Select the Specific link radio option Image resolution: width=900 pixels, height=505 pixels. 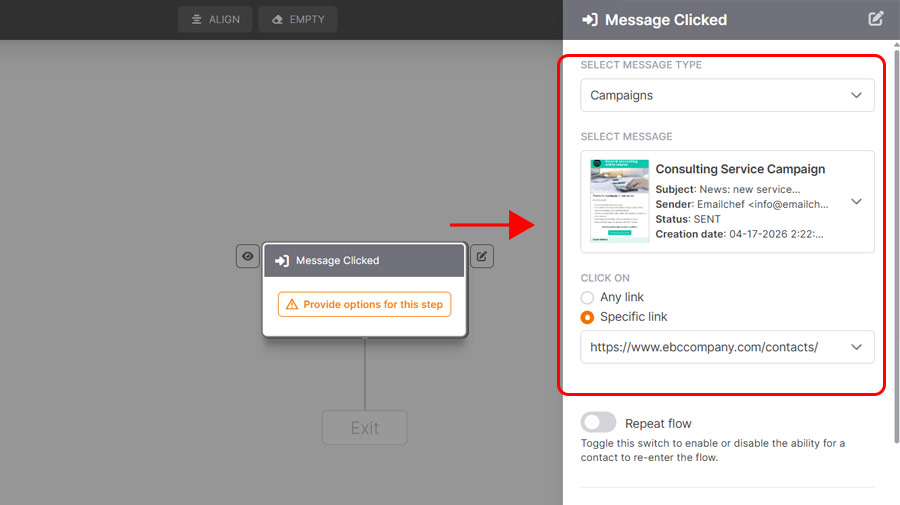tap(588, 317)
